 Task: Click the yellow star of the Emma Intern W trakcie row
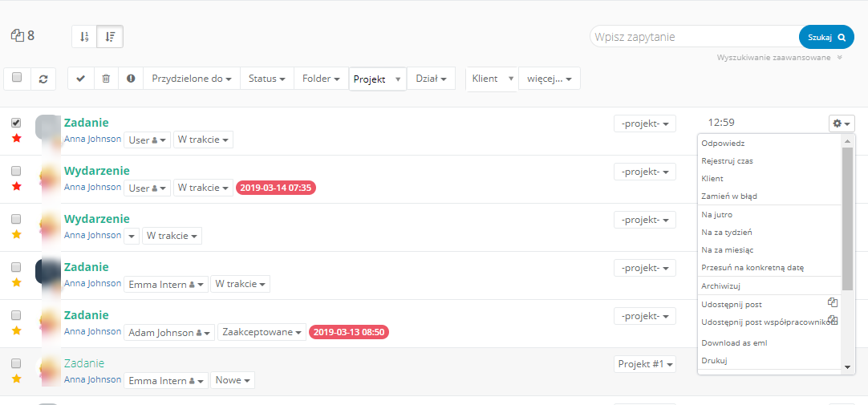(x=17, y=282)
